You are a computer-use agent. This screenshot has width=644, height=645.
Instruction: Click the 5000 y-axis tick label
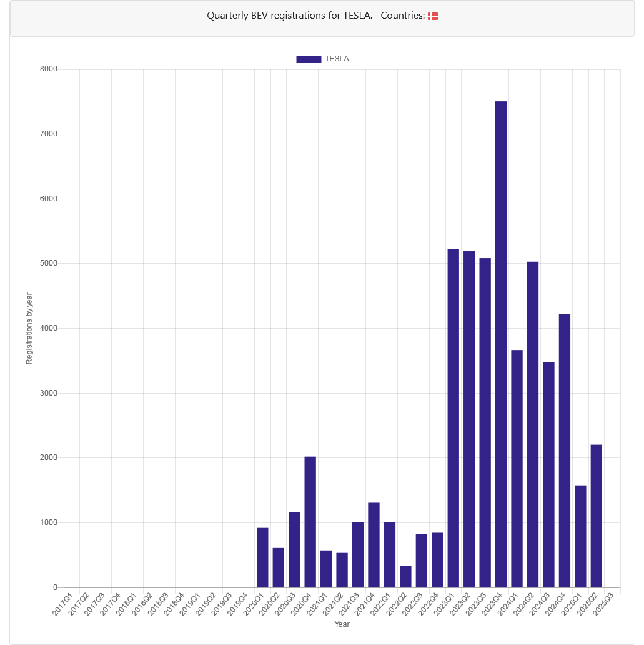click(x=49, y=263)
